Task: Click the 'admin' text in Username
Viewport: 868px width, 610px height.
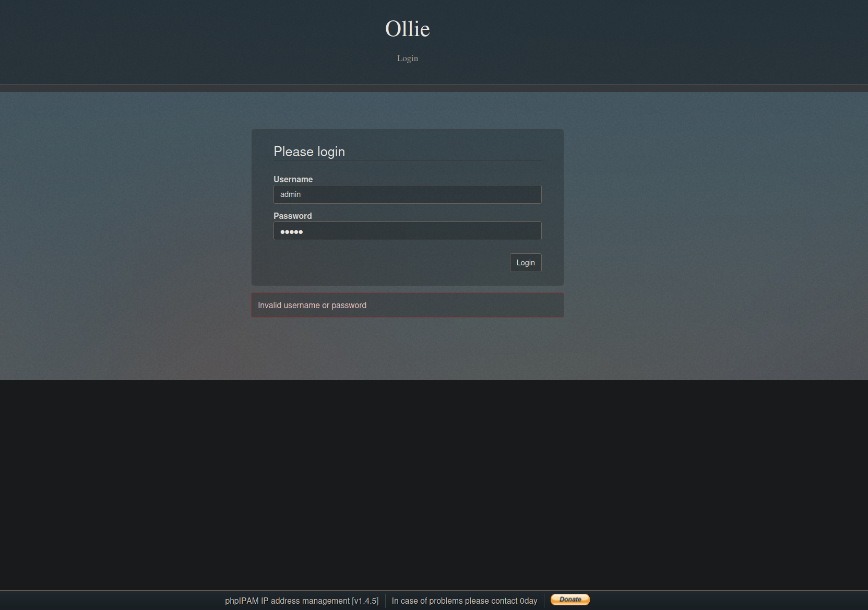Action: click(290, 194)
